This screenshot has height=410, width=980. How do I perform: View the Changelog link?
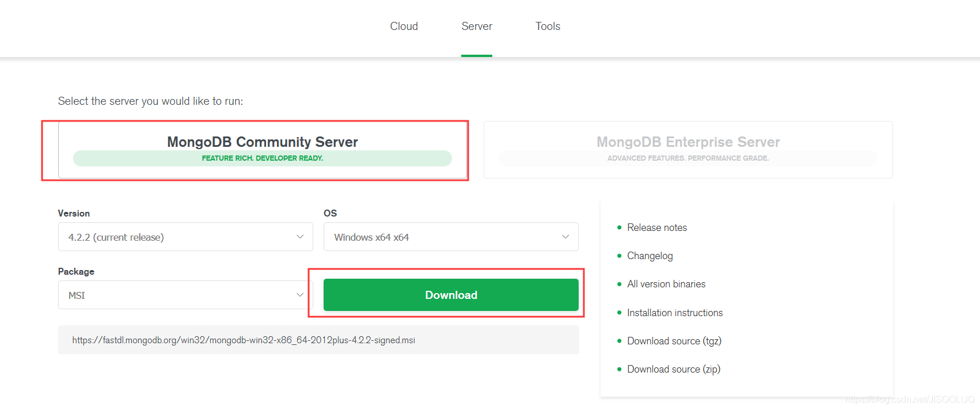click(x=649, y=256)
